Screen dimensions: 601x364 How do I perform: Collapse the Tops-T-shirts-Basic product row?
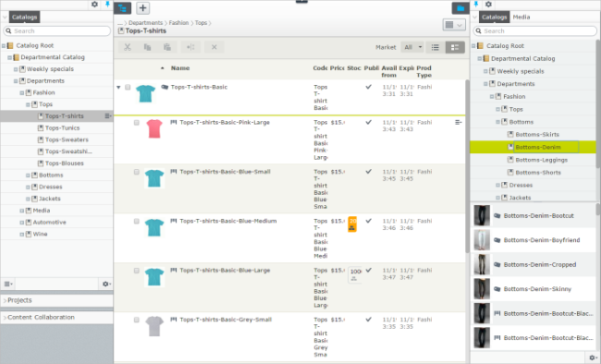tap(118, 88)
